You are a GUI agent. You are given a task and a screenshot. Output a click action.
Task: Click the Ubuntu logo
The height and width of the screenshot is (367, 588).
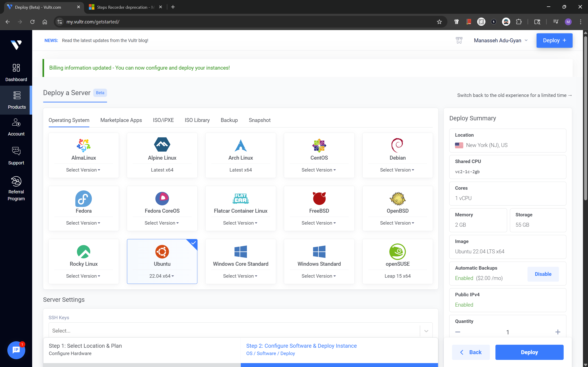click(x=162, y=251)
